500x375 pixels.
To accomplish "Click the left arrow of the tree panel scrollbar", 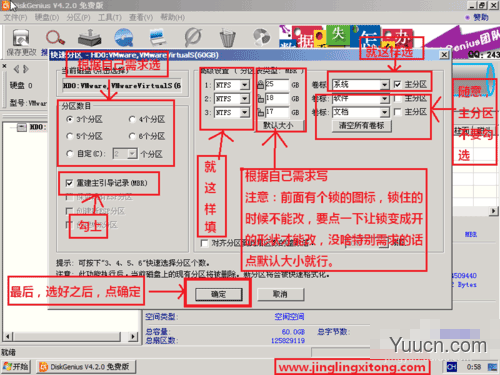I will (x=7, y=336).
